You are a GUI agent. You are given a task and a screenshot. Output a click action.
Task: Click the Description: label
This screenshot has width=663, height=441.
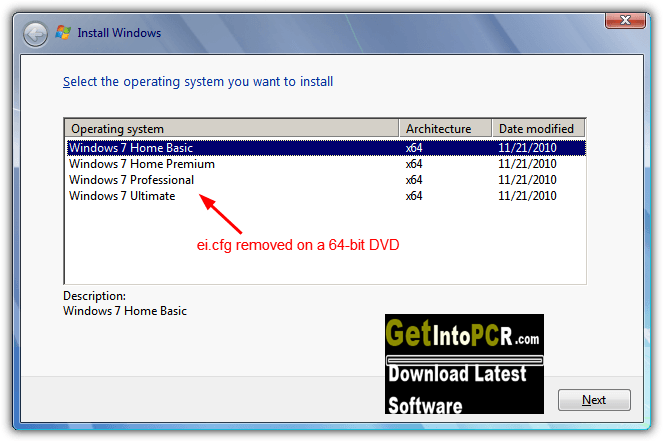[94, 296]
